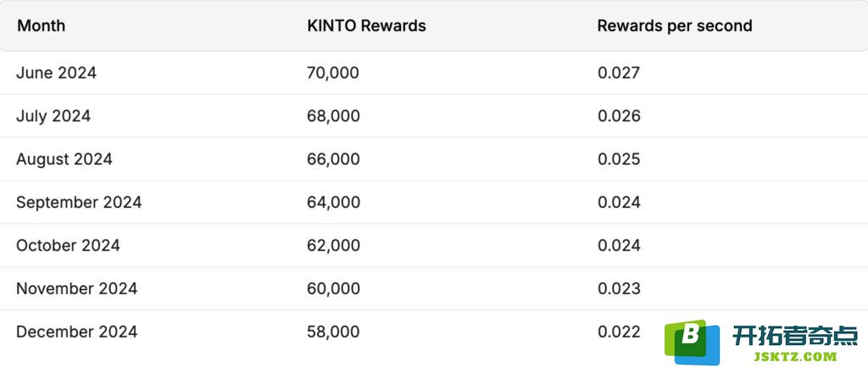This screenshot has height=368, width=868.
Task: Click the 0.023 rewards per second value
Action: click(619, 288)
